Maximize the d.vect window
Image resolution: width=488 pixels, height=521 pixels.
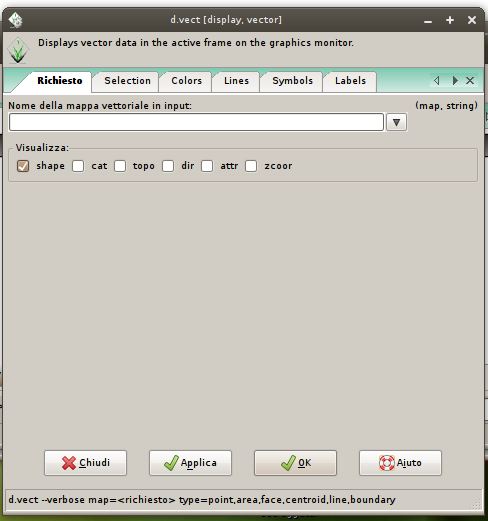tap(450, 20)
